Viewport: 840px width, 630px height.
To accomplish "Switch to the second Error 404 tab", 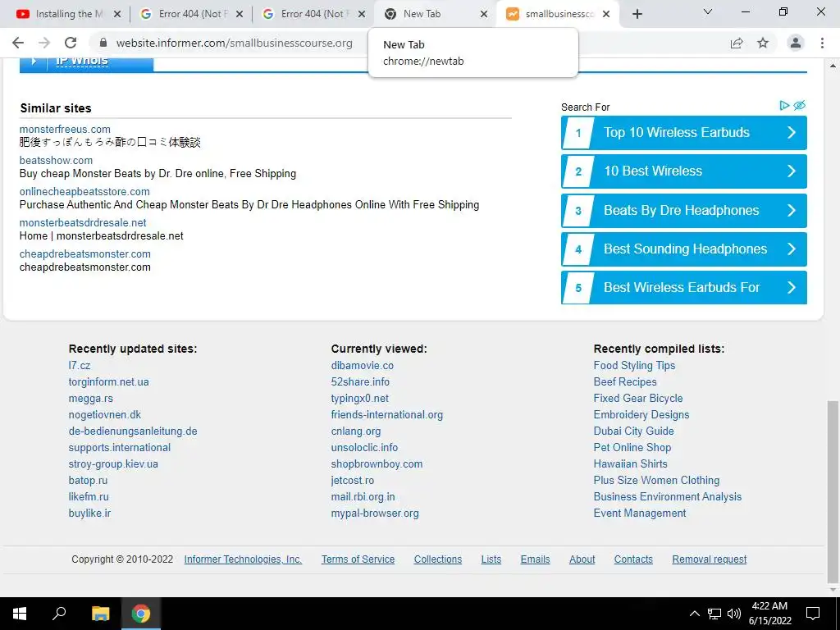I will pos(313,15).
